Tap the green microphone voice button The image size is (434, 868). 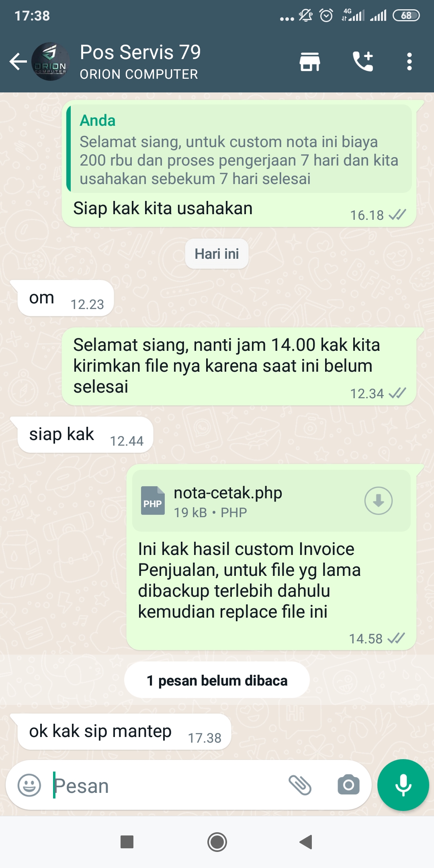point(403,785)
